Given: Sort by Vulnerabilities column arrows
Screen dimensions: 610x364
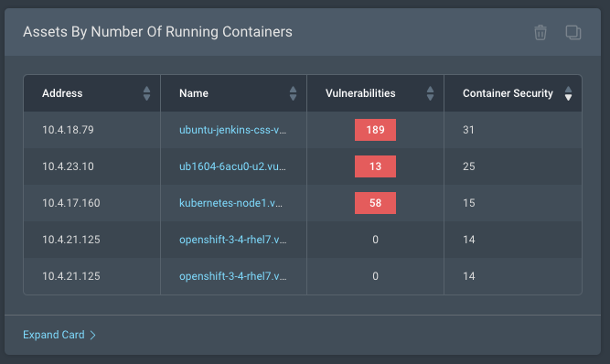Looking at the screenshot, I should (x=430, y=93).
